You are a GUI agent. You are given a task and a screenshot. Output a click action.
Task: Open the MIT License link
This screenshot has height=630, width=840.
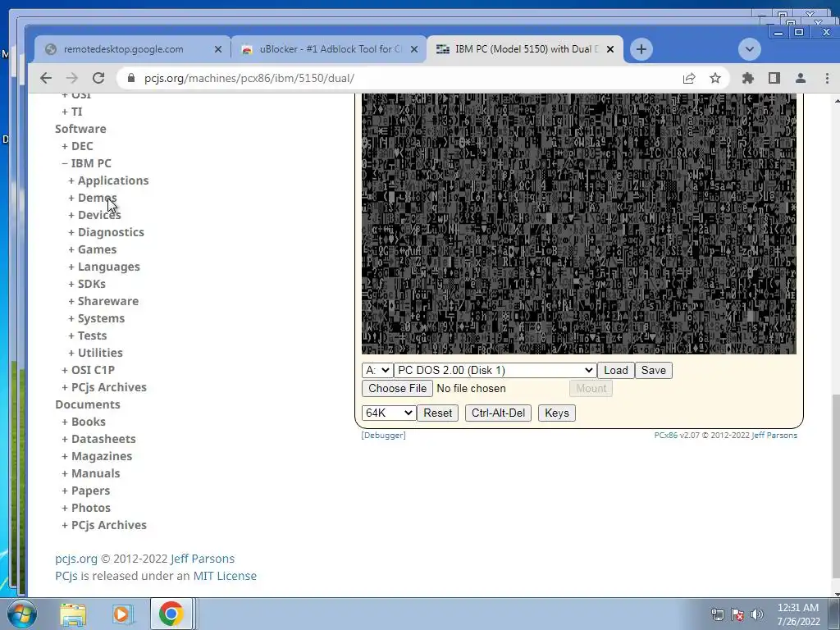click(x=225, y=576)
